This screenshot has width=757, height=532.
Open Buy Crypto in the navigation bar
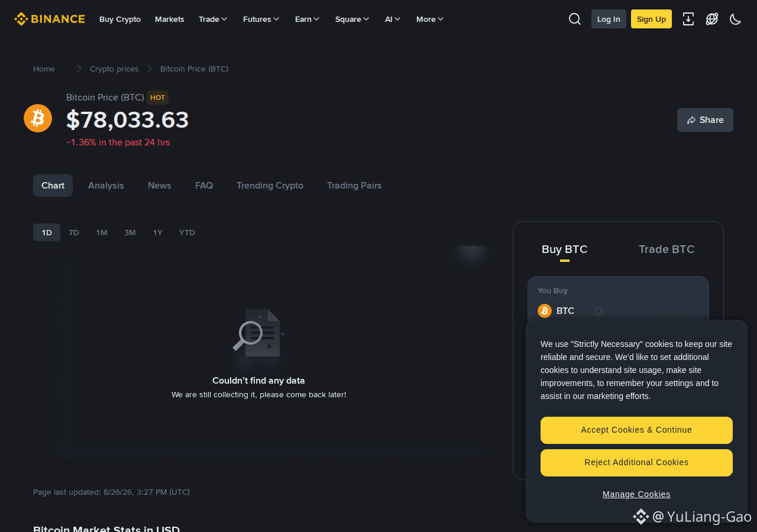click(x=120, y=19)
